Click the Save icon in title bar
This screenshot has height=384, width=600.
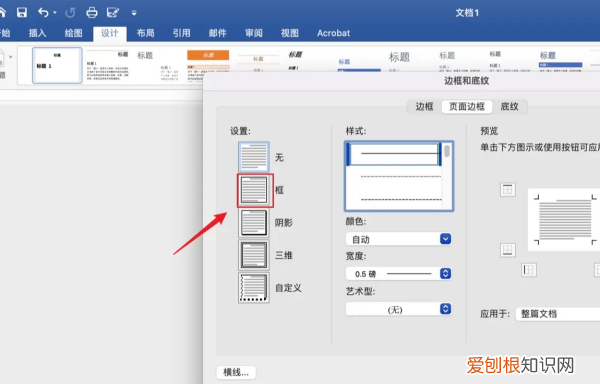[x=22, y=13]
